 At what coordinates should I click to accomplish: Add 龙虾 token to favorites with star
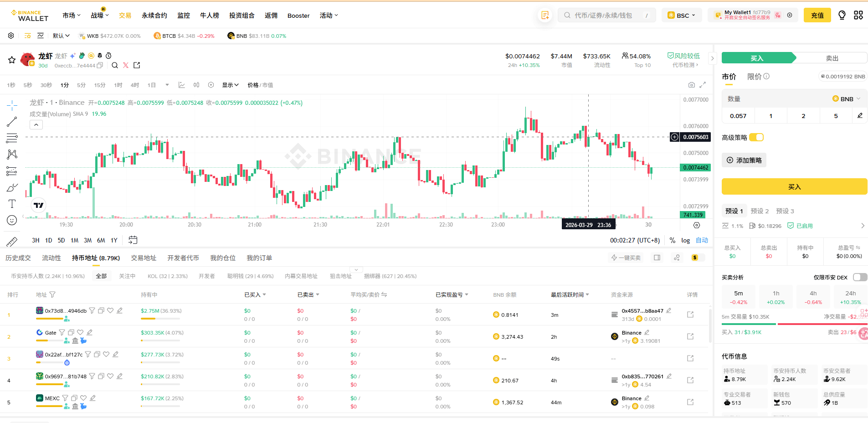(12, 60)
